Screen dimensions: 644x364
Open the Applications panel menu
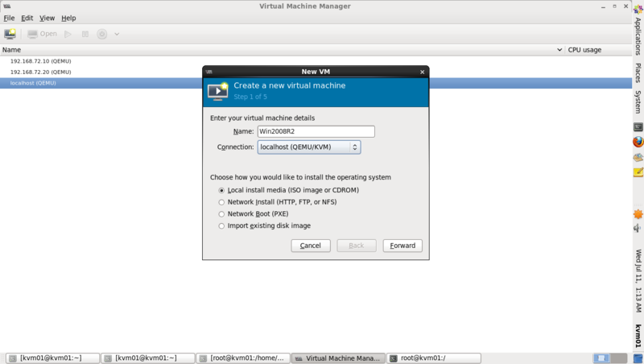[638, 36]
